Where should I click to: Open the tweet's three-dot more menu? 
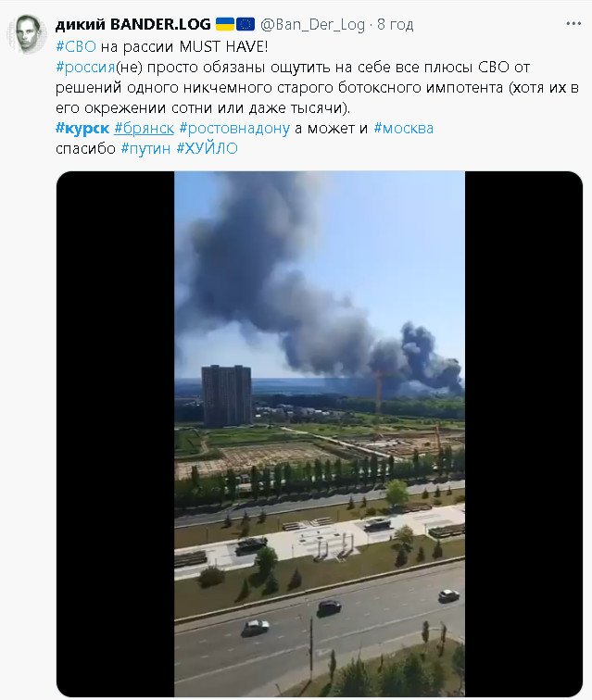click(573, 24)
